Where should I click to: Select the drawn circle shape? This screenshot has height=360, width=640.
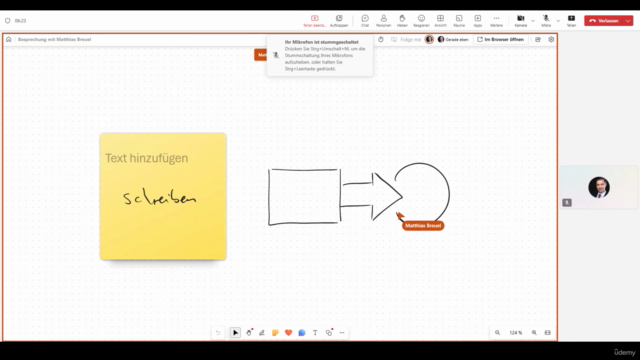[422, 193]
